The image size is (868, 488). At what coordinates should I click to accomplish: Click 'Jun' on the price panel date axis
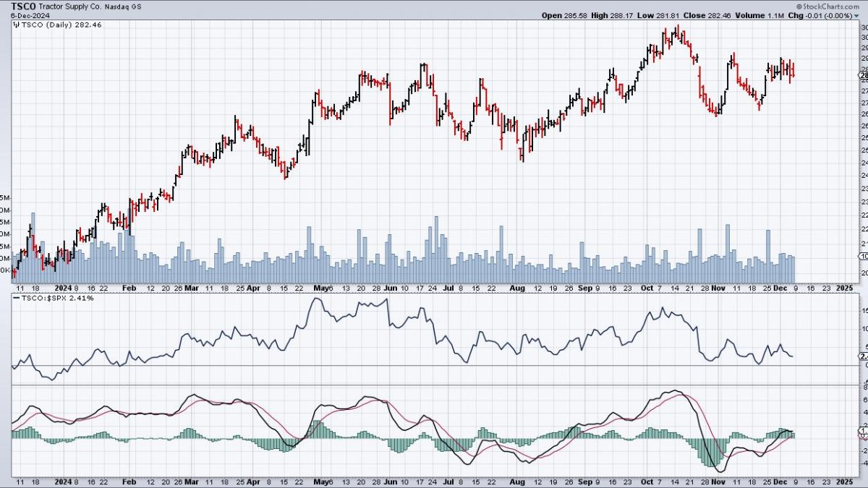[391, 287]
